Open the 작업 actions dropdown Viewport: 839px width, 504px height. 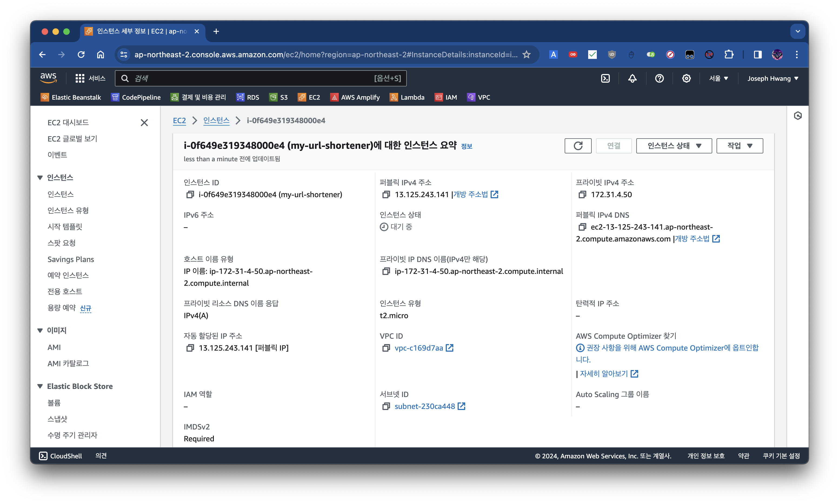(x=740, y=146)
